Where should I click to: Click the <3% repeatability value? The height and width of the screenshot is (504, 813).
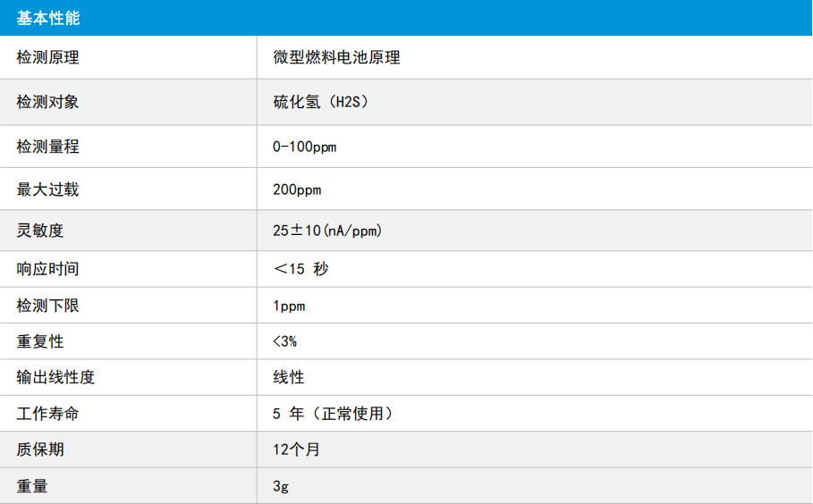284,341
